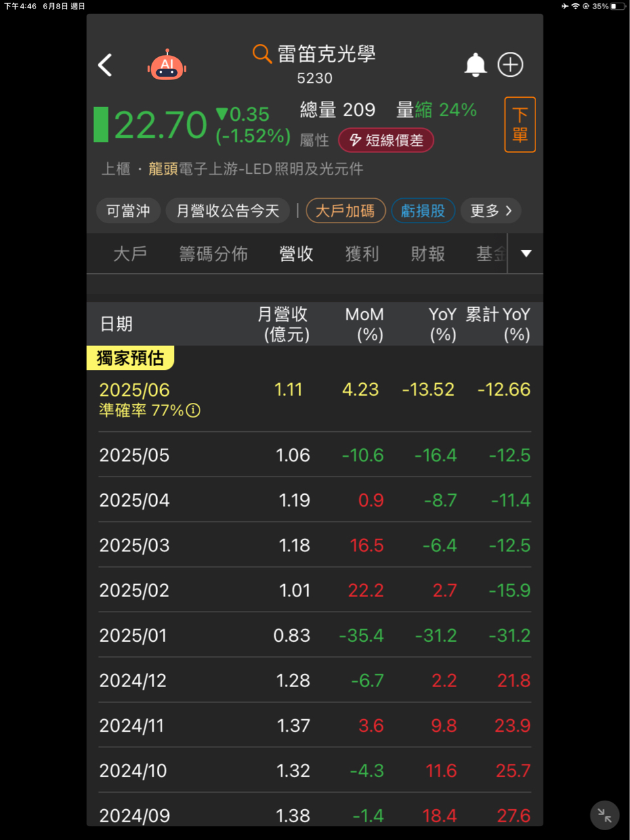
Task: Tap 2025/01 revenue value 0.83
Action: coord(292,636)
